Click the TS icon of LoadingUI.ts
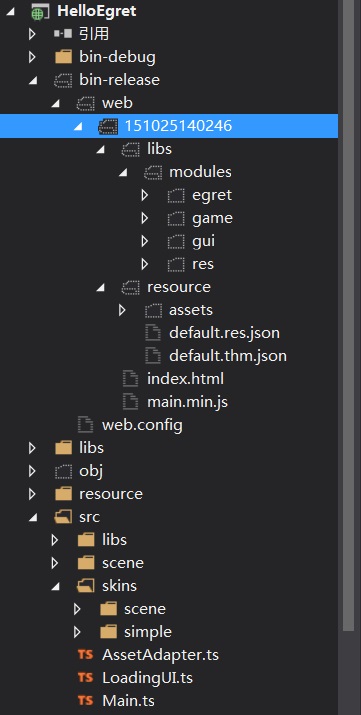This screenshot has height=715, width=361. click(86, 678)
